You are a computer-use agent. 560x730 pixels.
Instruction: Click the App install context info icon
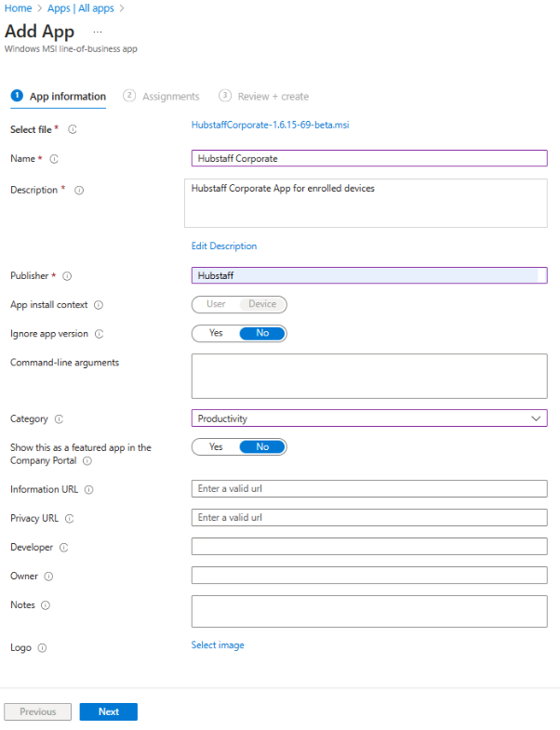(x=99, y=304)
